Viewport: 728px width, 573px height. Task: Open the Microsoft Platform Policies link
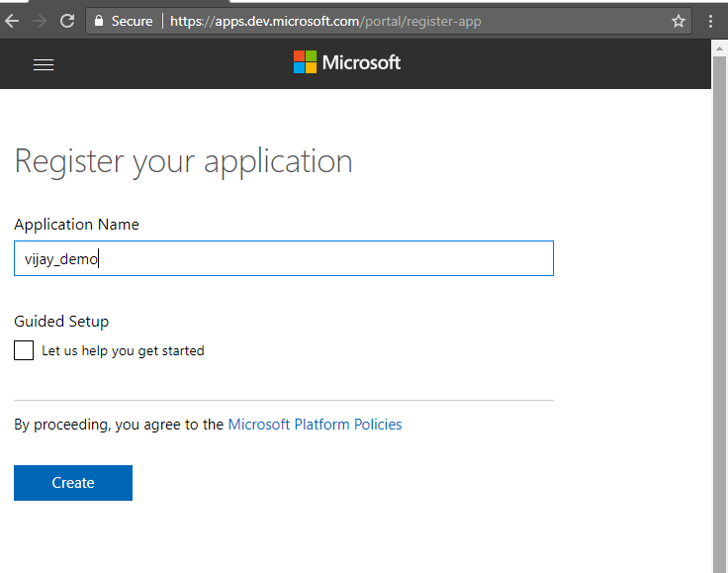tap(315, 425)
